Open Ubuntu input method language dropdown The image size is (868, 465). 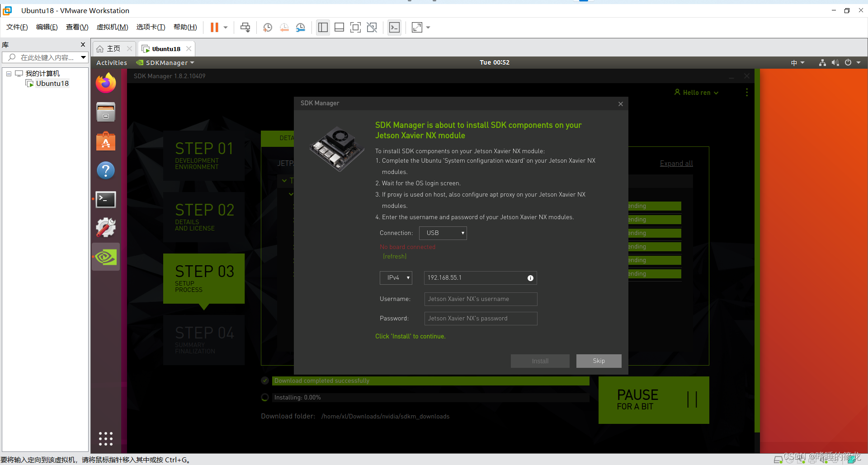tap(797, 62)
